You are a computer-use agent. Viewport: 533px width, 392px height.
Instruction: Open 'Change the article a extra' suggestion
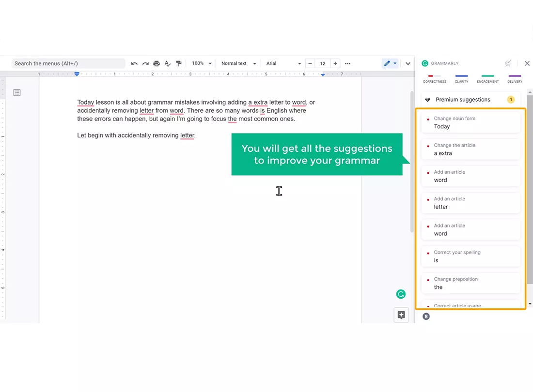coord(471,150)
